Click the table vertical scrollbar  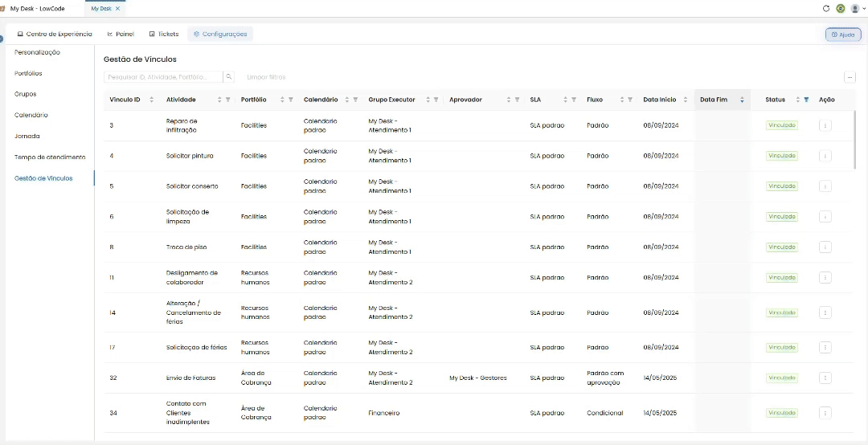tap(855, 140)
